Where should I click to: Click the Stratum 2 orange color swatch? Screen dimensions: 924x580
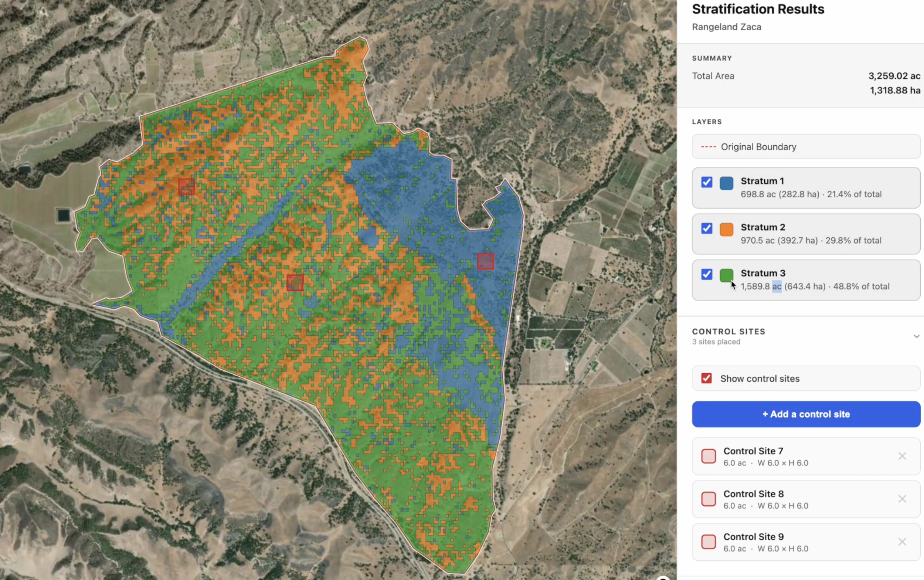(726, 230)
